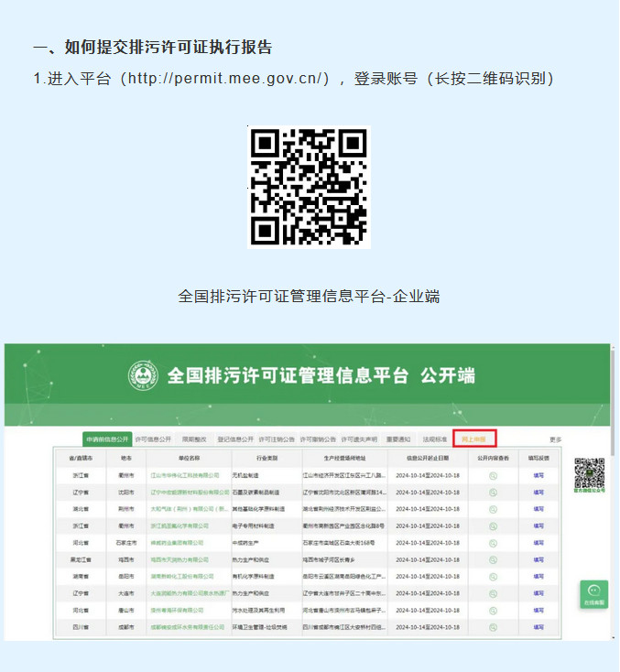
Task: Open 成都锦安成环水务有限责任公司 link
Action: point(188,627)
